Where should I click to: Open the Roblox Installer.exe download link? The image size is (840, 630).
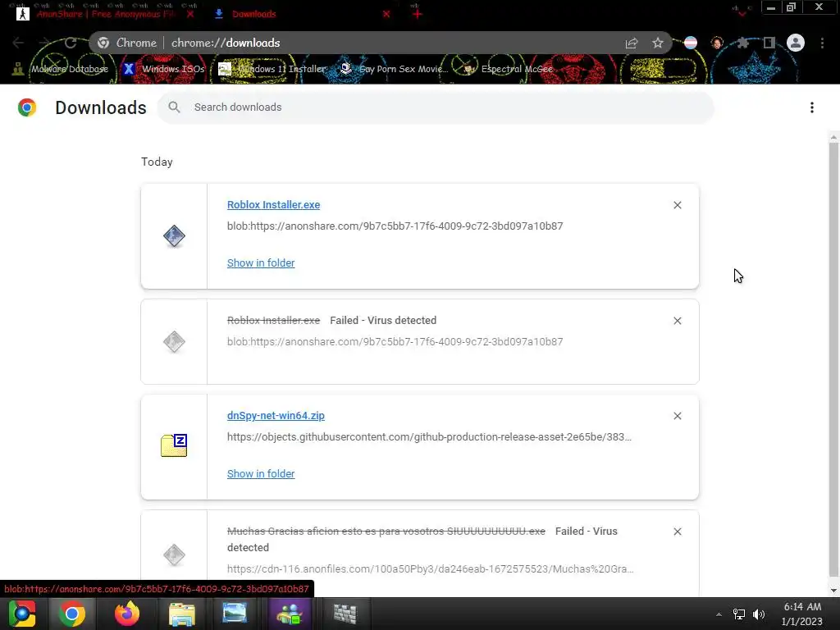coord(273,204)
